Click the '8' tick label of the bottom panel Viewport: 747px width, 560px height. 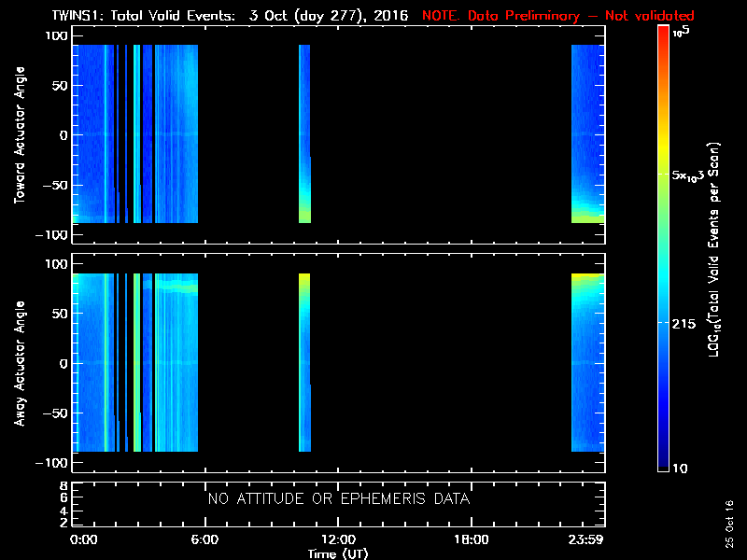click(x=63, y=486)
